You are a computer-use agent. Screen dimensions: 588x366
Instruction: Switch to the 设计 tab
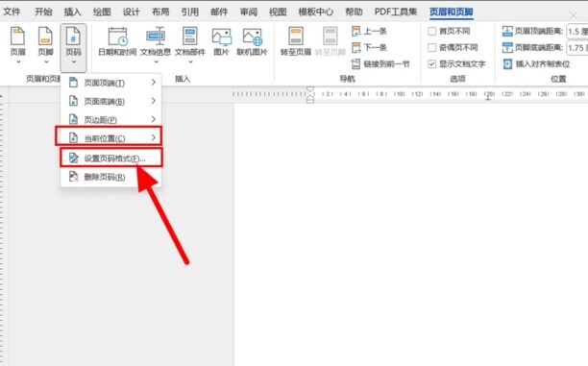[x=132, y=12]
